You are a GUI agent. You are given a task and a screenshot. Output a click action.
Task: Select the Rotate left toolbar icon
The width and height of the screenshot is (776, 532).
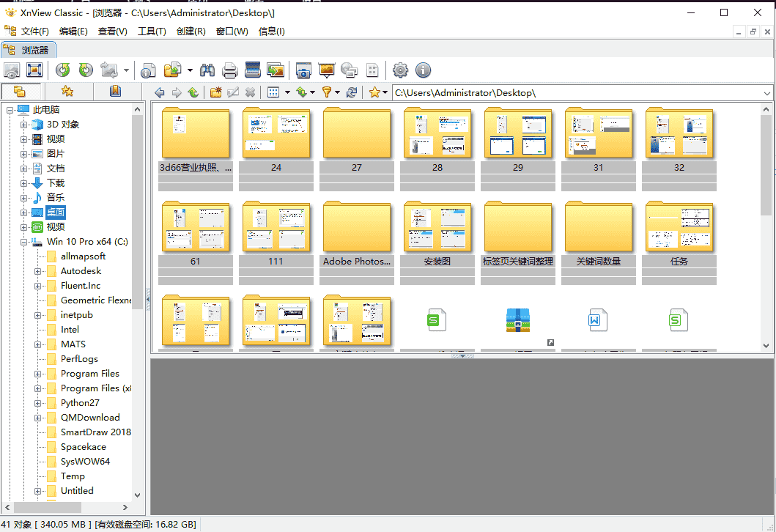tap(62, 70)
